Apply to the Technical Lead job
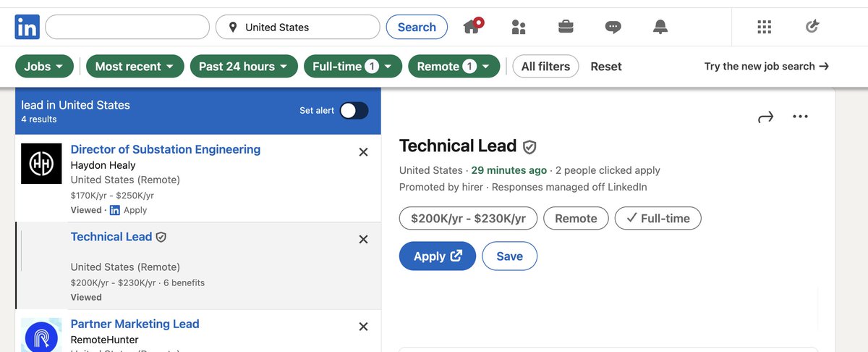This screenshot has width=868, height=352. (437, 256)
